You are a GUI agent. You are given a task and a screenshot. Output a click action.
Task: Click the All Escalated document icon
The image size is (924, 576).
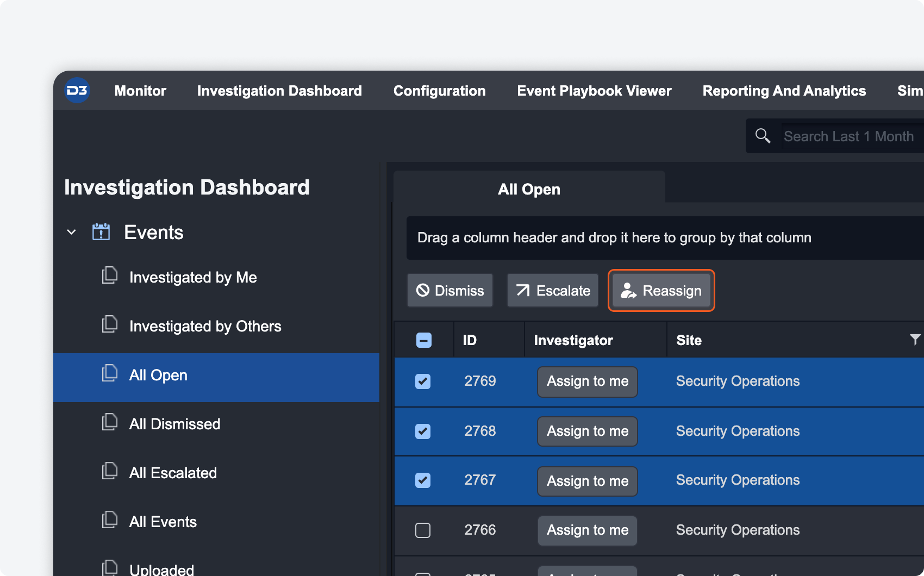click(110, 472)
